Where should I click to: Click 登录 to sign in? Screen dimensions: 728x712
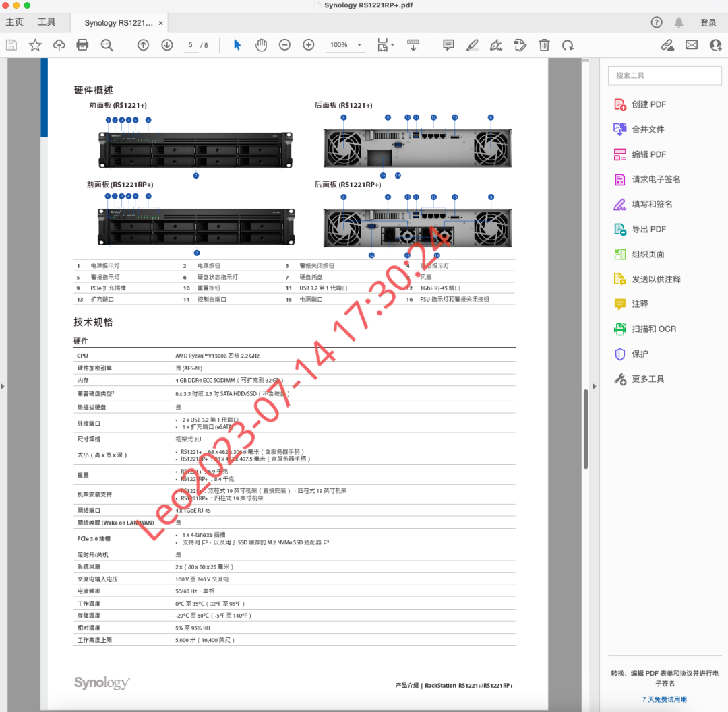[708, 23]
